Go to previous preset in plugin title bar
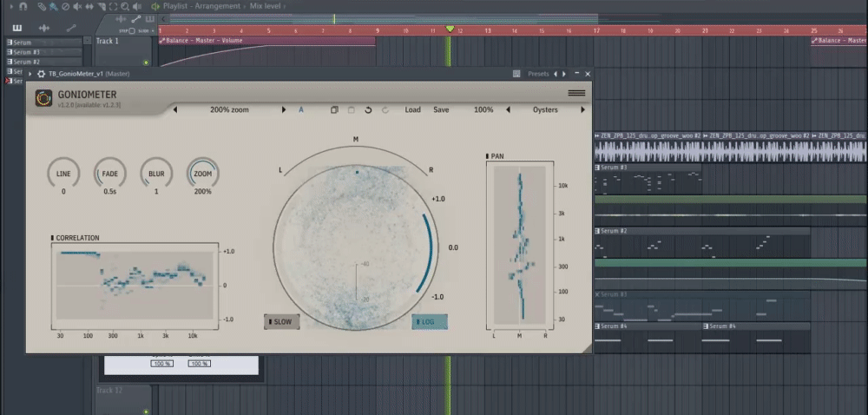 556,74
